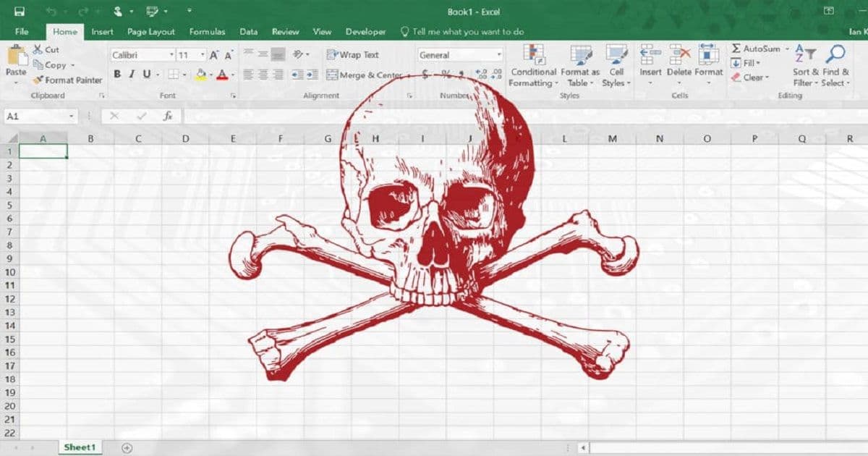Open the Font Color dropdown arrow
Image resolution: width=868 pixels, height=456 pixels.
tap(231, 75)
